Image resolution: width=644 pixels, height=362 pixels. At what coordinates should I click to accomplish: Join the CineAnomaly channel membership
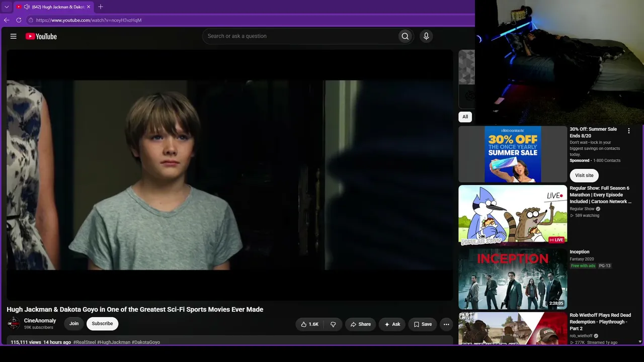[74, 324]
